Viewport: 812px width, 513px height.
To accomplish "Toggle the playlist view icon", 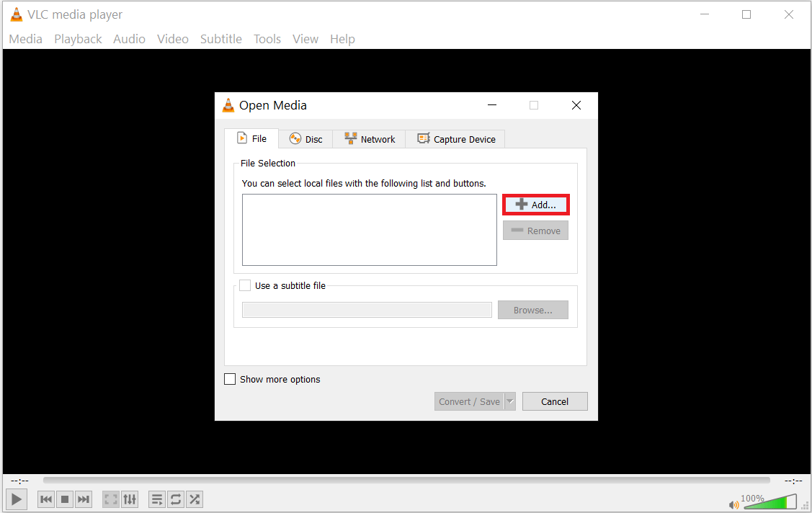I will click(x=157, y=499).
